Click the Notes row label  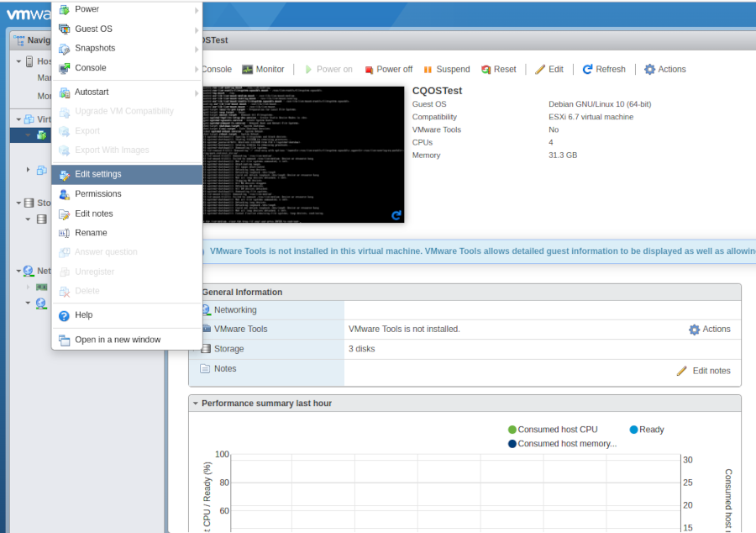(225, 368)
